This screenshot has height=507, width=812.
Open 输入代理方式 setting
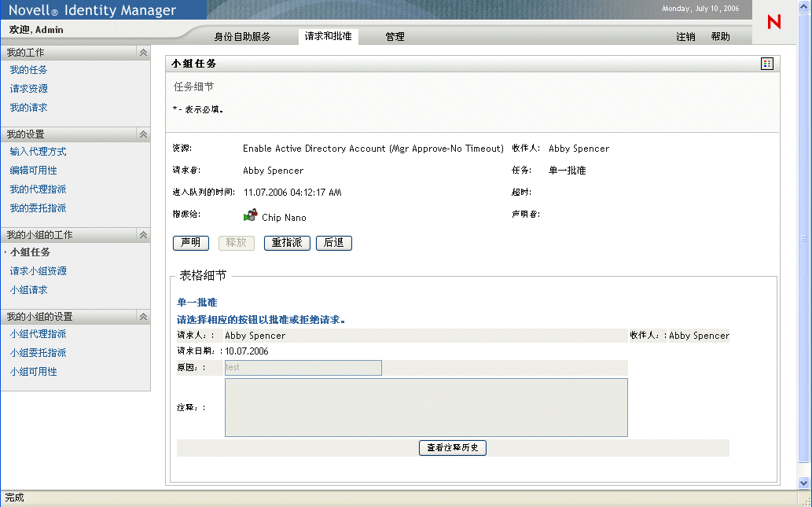click(x=38, y=152)
